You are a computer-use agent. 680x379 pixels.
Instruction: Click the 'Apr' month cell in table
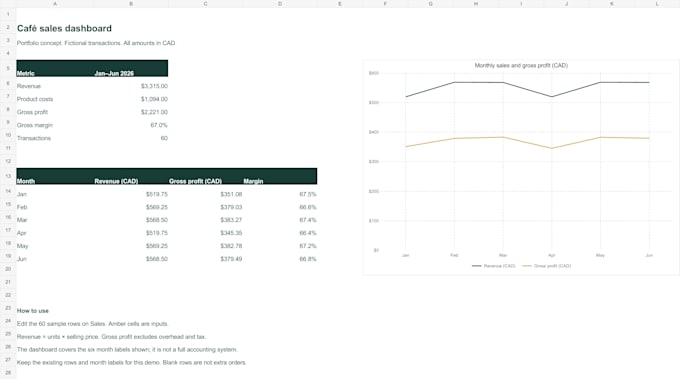pyautogui.click(x=21, y=233)
